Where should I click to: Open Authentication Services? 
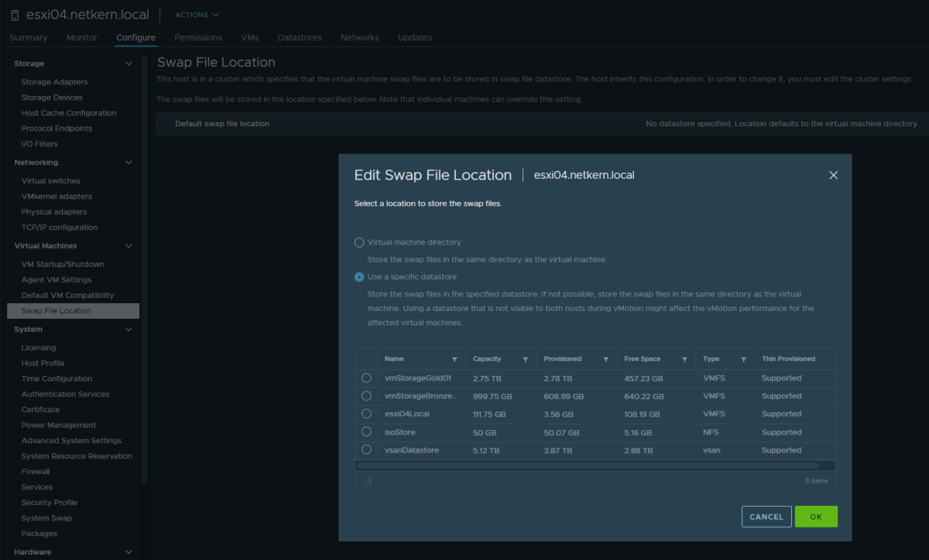click(66, 394)
